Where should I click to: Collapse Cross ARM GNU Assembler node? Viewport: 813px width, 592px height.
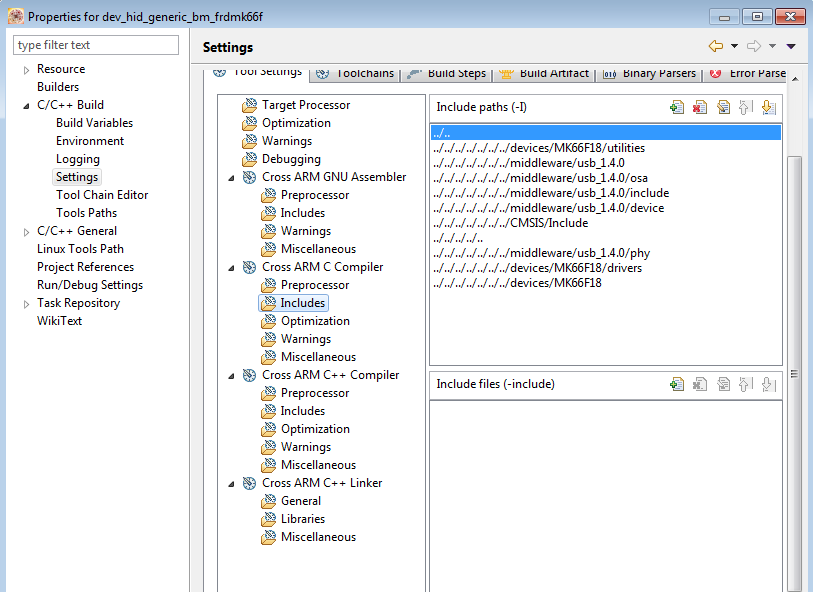click(x=231, y=178)
